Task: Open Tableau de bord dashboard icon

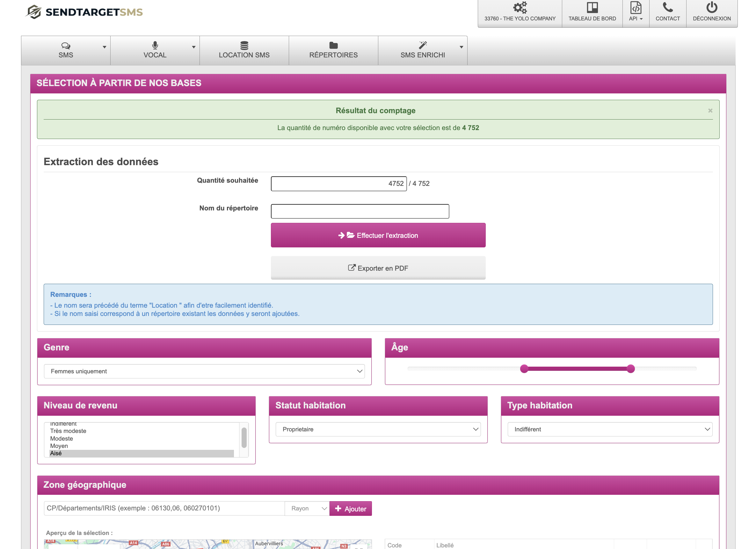Action: [x=592, y=7]
